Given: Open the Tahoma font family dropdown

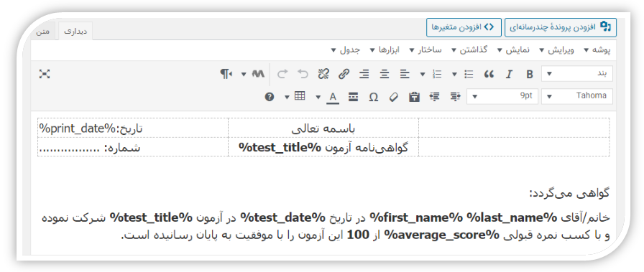Looking at the screenshot, I should pyautogui.click(x=577, y=96).
